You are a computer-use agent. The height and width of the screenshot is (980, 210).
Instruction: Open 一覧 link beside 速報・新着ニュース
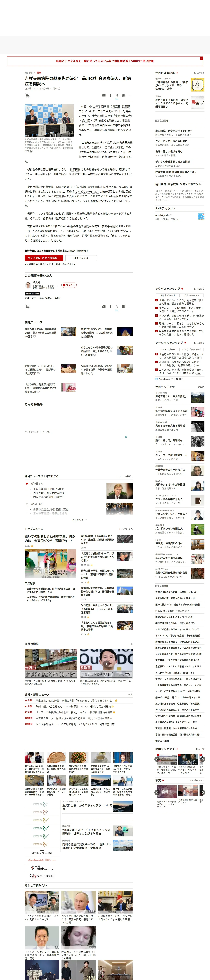[x=130, y=694]
